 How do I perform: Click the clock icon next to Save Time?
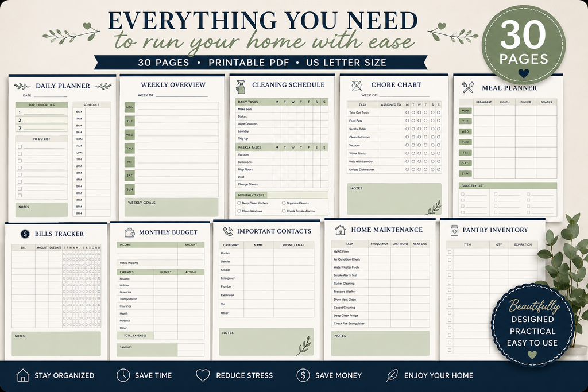coord(123,375)
